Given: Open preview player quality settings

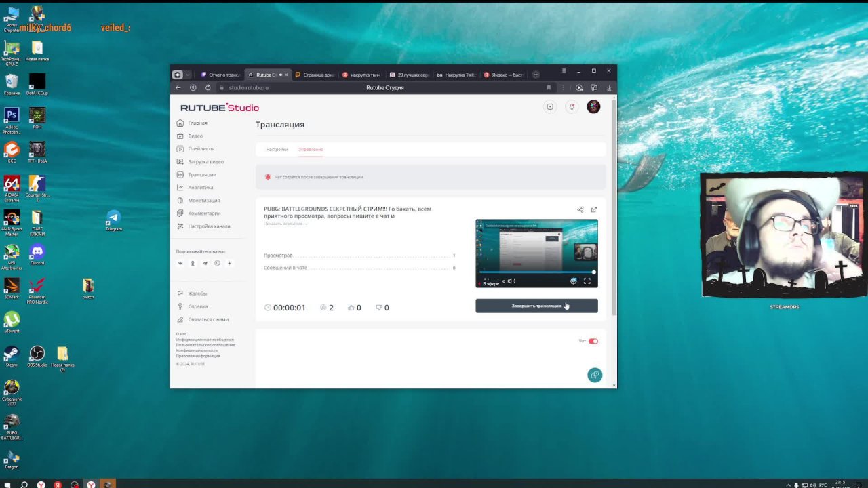Looking at the screenshot, I should [574, 281].
